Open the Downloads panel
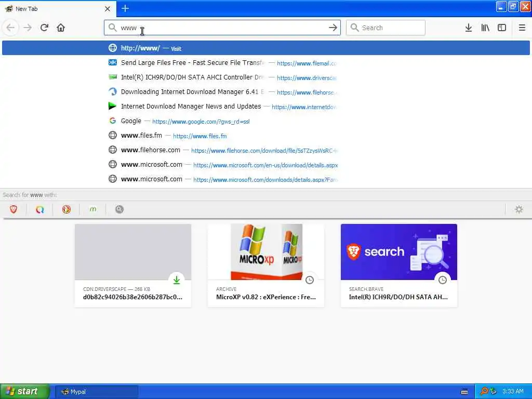This screenshot has width=532, height=399. point(469,28)
